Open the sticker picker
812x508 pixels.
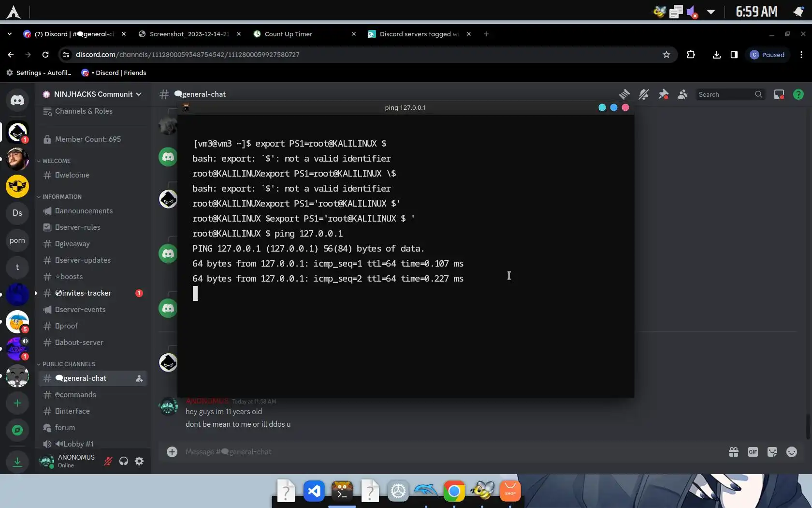tap(772, 452)
